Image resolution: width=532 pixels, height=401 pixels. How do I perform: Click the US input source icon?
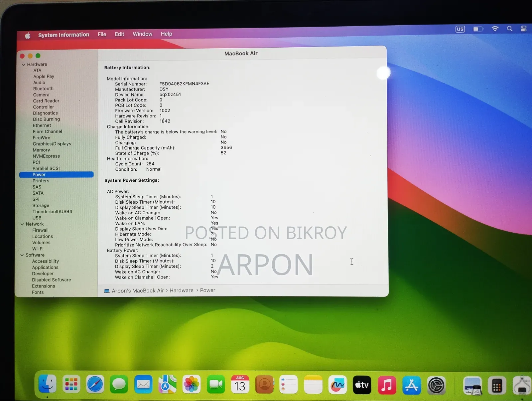click(x=460, y=29)
